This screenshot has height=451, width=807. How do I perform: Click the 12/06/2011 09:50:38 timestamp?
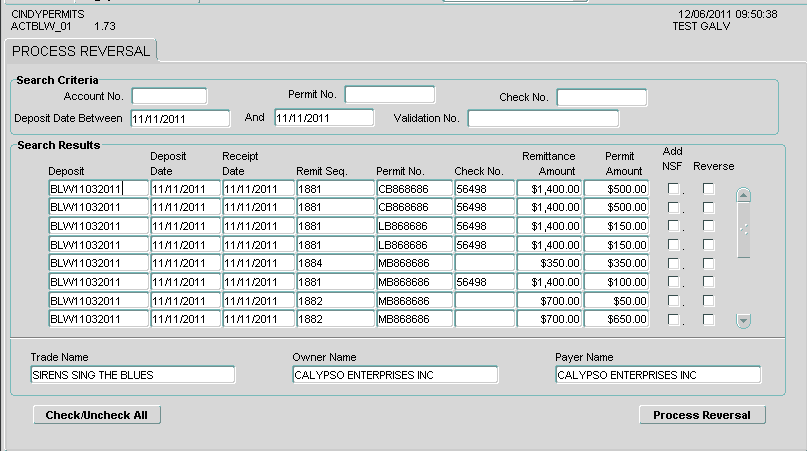click(727, 14)
